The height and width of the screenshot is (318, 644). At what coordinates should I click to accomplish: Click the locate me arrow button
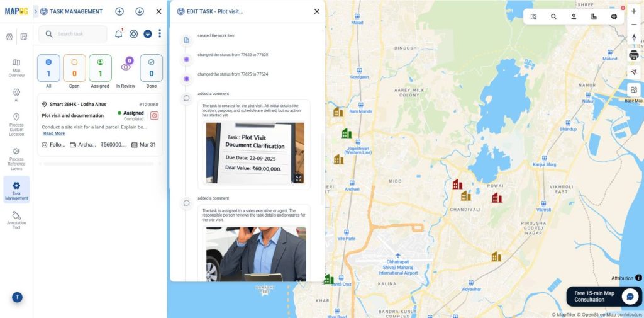(x=634, y=72)
